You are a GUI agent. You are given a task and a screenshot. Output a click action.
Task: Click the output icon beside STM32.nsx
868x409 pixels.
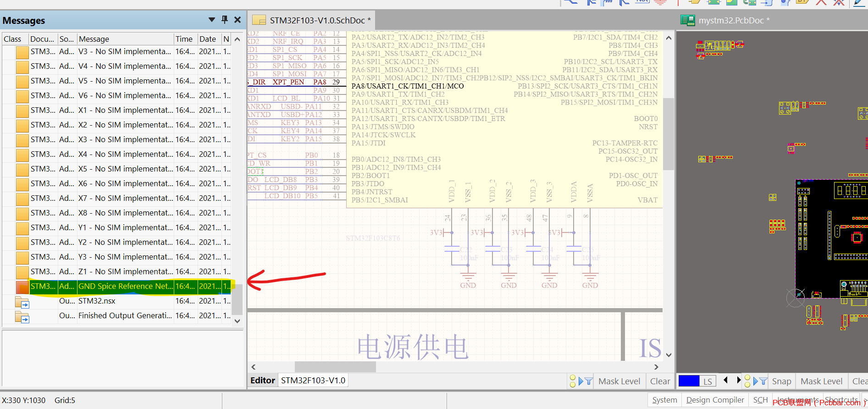click(22, 302)
